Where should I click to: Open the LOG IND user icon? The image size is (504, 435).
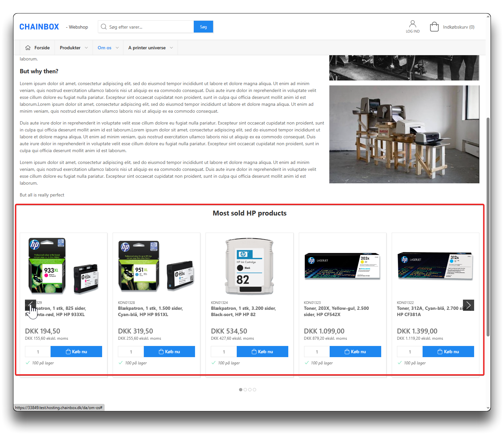click(413, 27)
